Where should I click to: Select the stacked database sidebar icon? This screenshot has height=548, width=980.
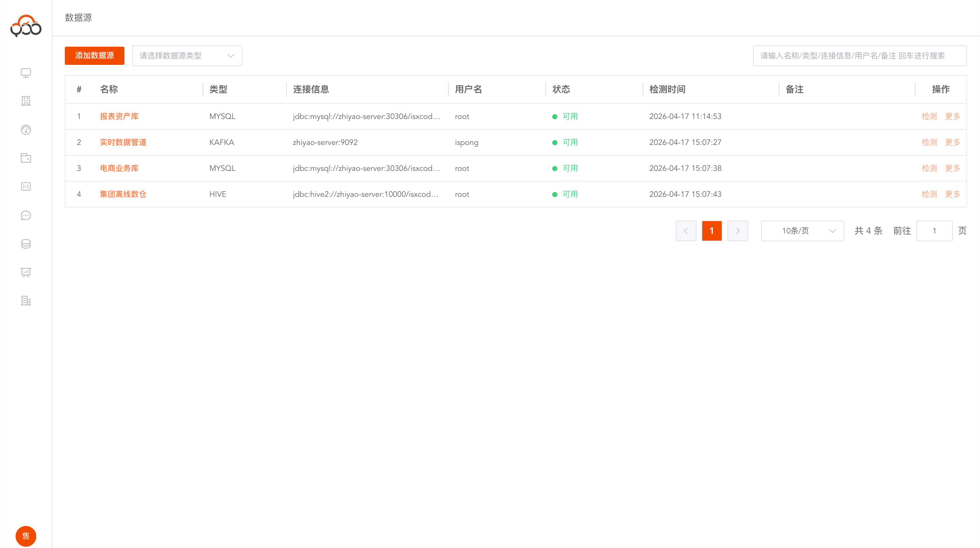pyautogui.click(x=26, y=244)
